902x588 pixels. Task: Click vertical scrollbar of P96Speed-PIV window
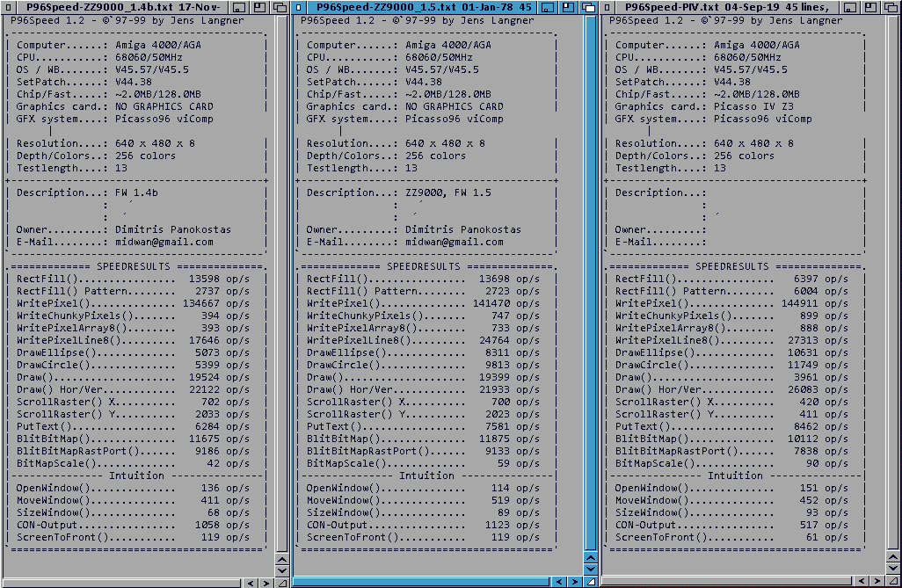[x=893, y=282]
